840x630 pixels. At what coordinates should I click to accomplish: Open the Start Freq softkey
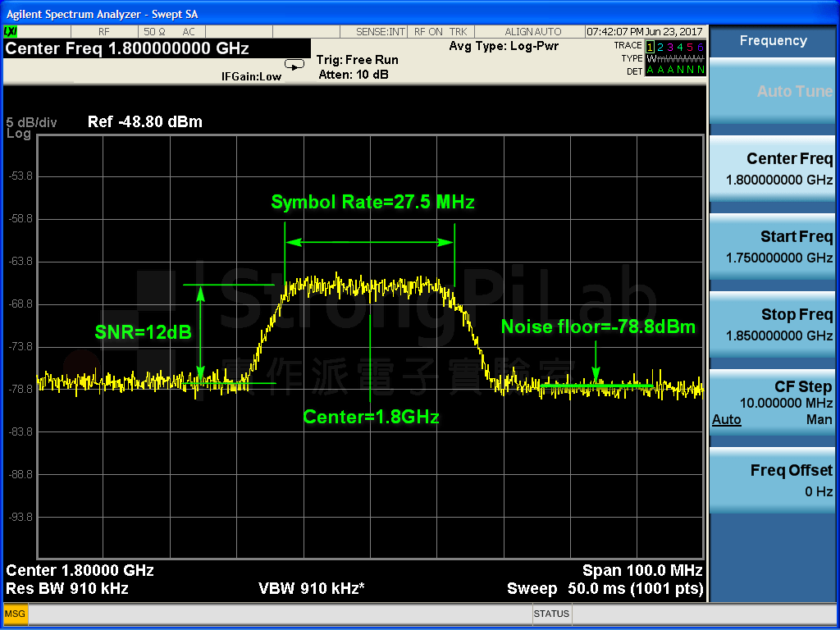click(x=772, y=246)
